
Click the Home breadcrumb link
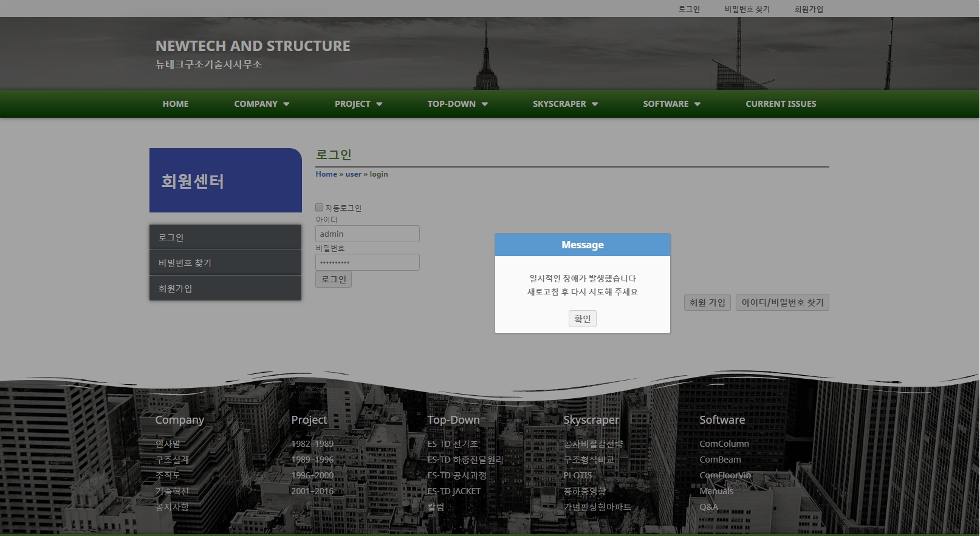[326, 174]
